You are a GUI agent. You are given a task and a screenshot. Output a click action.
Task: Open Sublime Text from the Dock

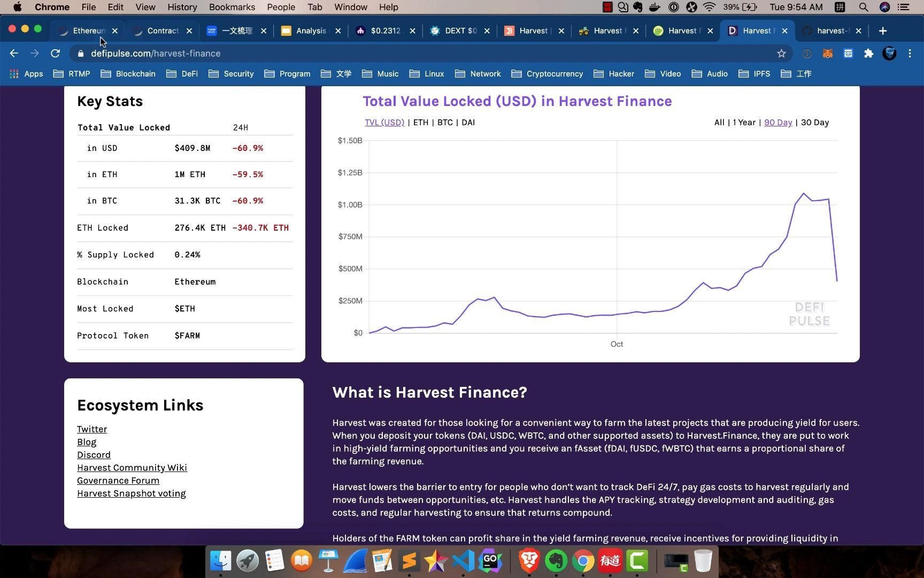point(409,561)
